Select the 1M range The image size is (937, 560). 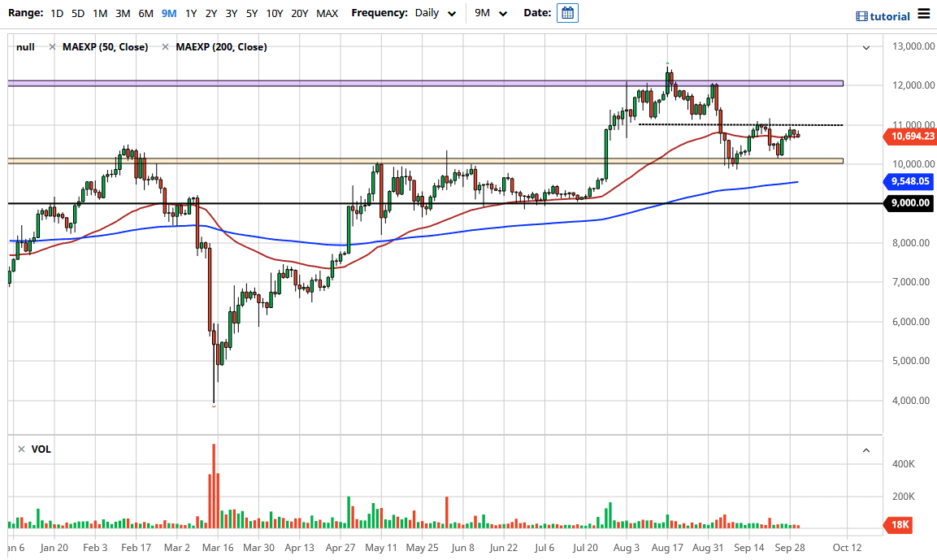[x=100, y=13]
